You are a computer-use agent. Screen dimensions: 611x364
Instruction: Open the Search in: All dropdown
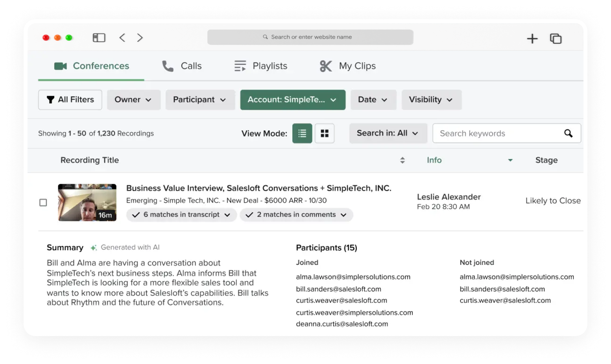click(x=388, y=133)
